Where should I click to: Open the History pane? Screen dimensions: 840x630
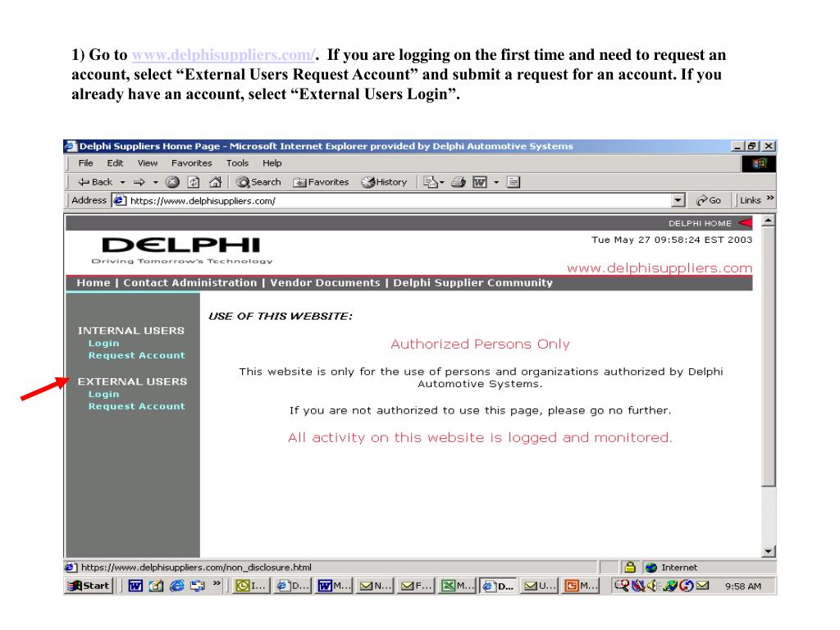(x=384, y=182)
